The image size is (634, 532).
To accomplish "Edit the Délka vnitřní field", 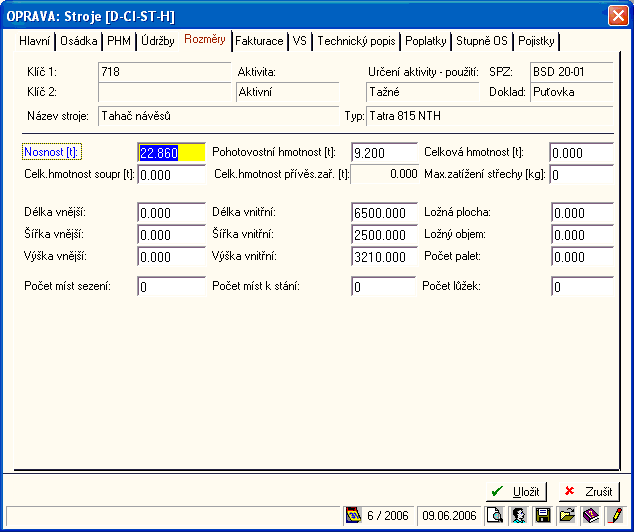I will tap(384, 213).
